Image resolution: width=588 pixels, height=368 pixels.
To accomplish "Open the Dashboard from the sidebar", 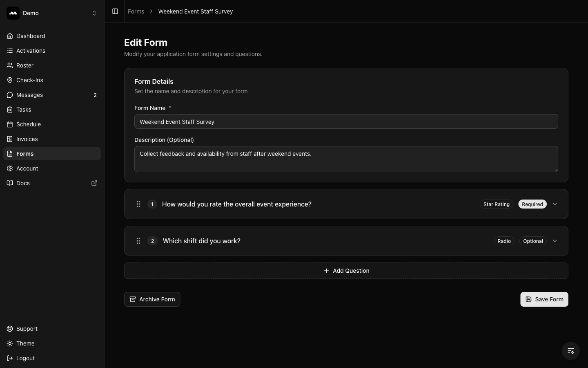I will tap(31, 36).
